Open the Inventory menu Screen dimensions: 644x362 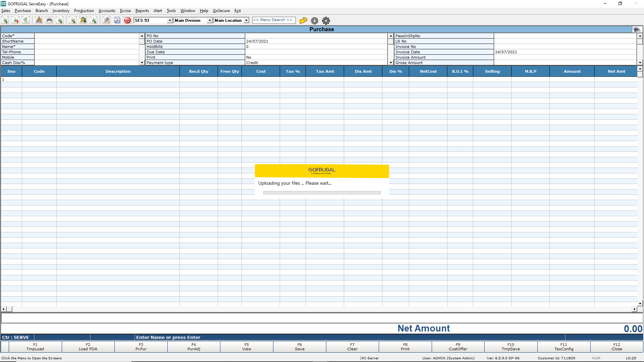[x=61, y=11]
